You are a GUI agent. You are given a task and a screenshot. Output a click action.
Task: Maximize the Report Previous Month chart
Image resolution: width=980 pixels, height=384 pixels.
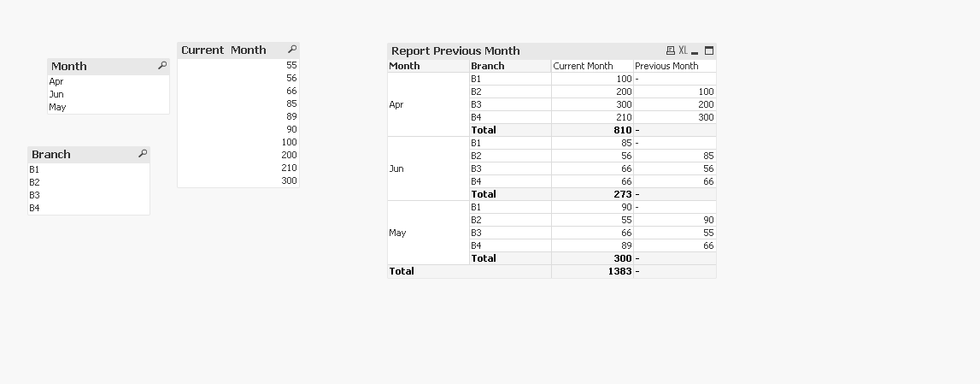click(x=708, y=50)
